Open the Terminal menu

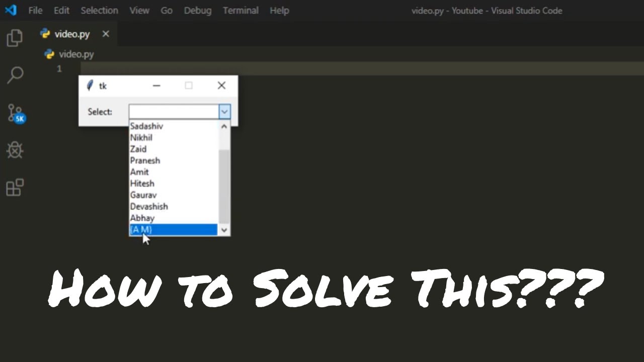pos(240,10)
